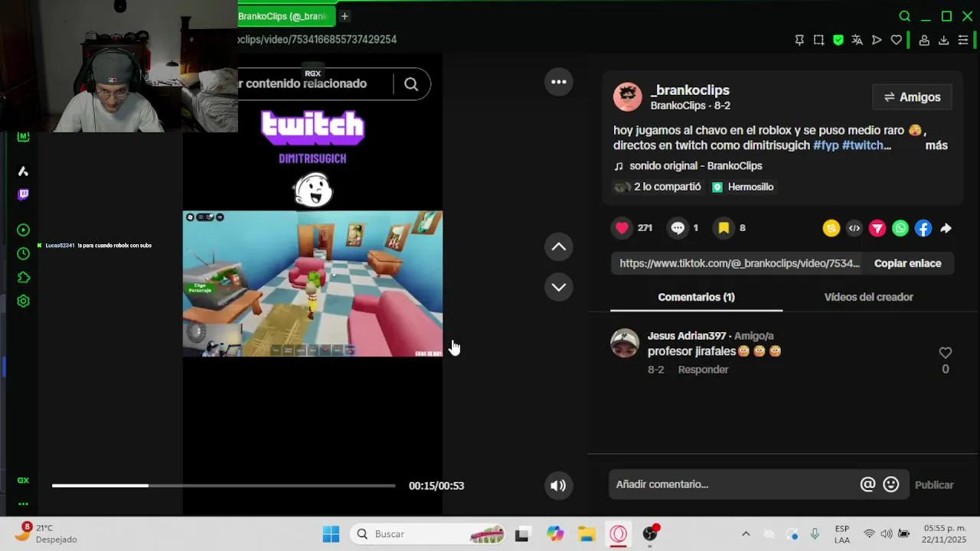Screen dimensions: 980x551
Task: Open _brankoclips profile avatar
Action: 628,97
